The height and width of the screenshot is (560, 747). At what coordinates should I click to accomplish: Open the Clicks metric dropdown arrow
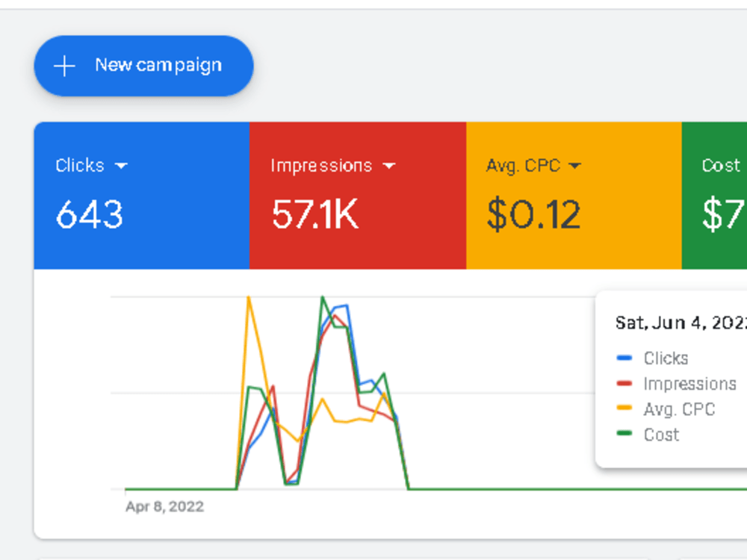tap(122, 166)
